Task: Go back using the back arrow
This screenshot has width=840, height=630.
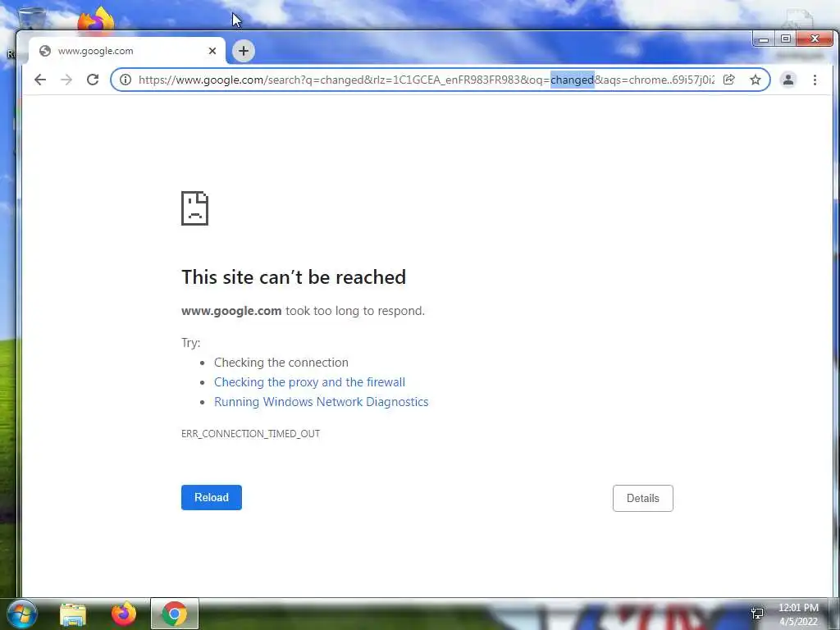Action: pos(40,80)
